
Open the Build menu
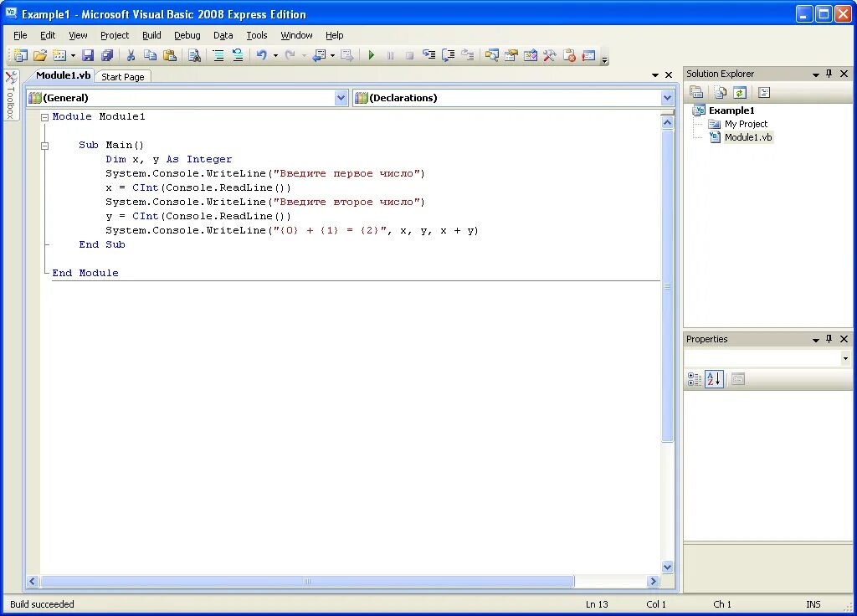[151, 35]
